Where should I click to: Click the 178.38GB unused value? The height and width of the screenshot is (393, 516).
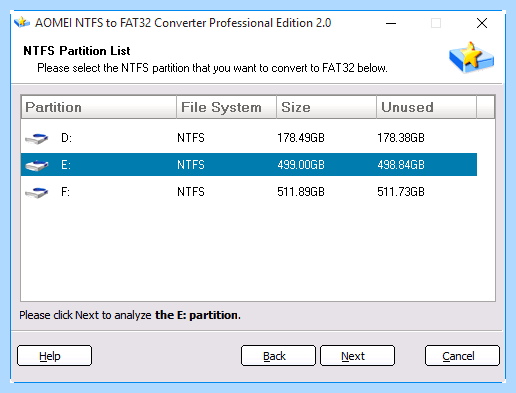(401, 138)
